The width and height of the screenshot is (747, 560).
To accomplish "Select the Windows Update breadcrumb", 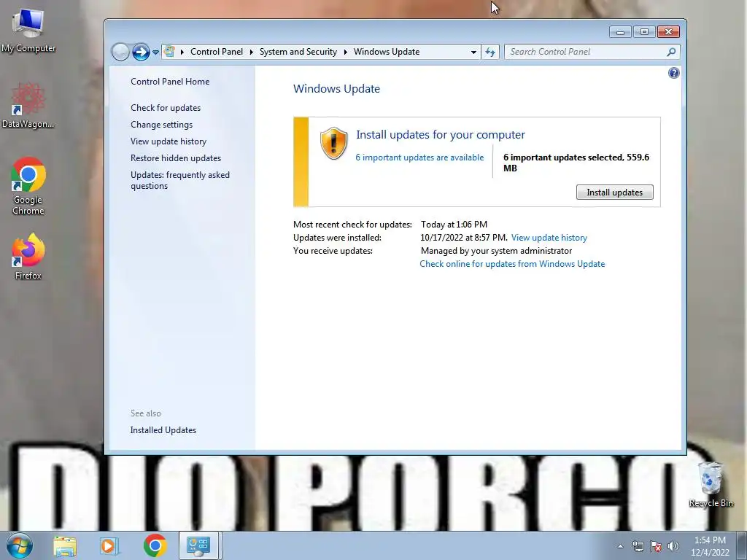I will point(387,52).
